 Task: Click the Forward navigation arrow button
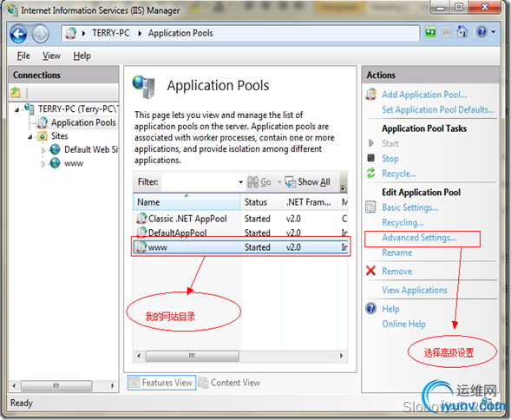[41, 34]
